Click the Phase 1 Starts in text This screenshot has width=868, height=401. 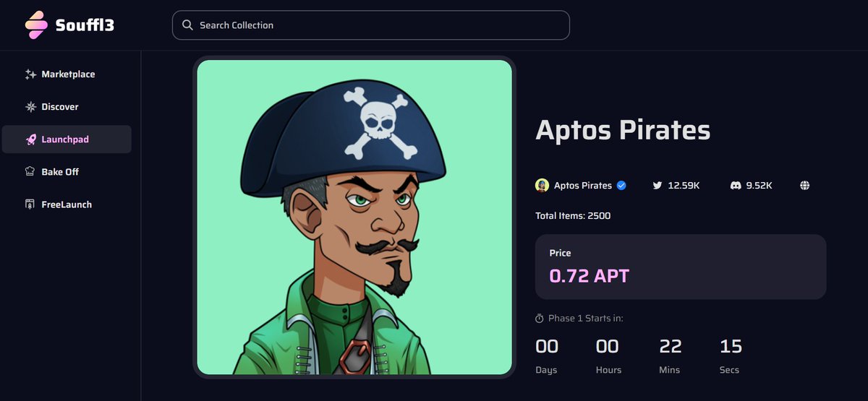tap(586, 319)
